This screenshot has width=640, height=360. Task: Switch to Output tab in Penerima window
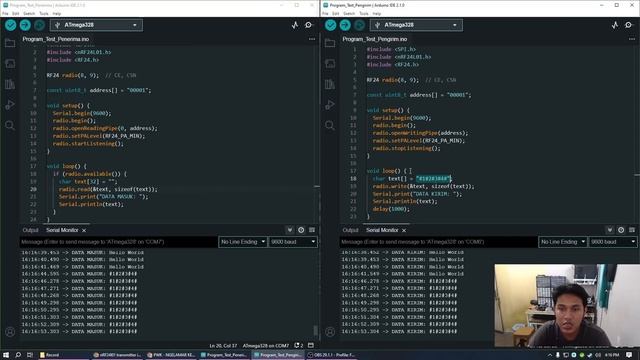pyautogui.click(x=30, y=230)
